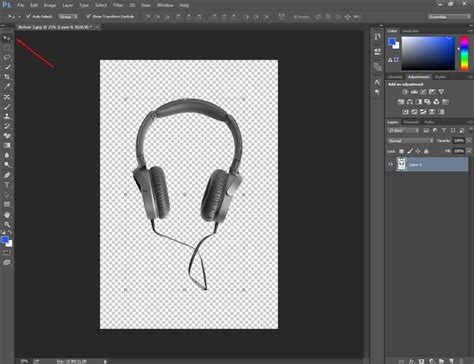The height and width of the screenshot is (364, 474).
Task: Open the Auto-Select Group dropdown
Action: coord(68,16)
